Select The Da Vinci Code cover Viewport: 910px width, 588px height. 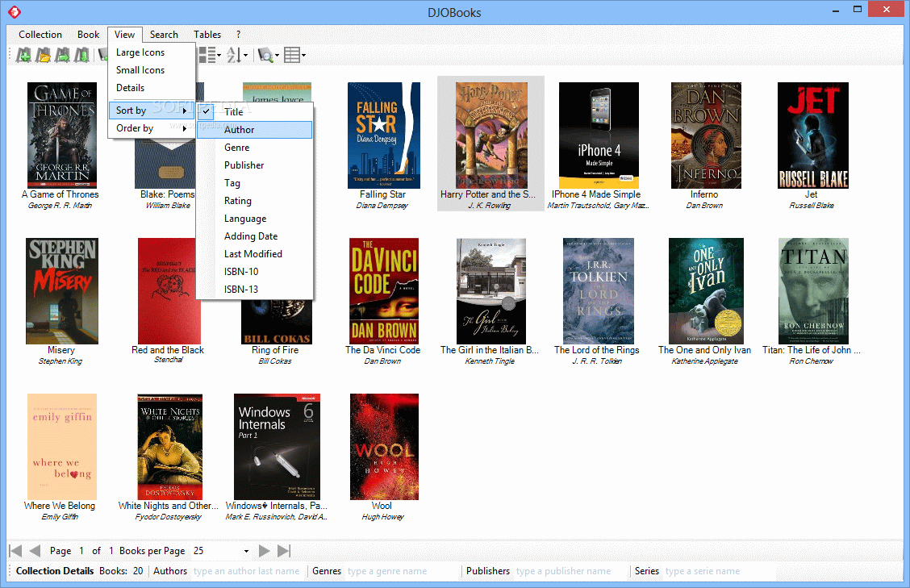click(x=384, y=291)
